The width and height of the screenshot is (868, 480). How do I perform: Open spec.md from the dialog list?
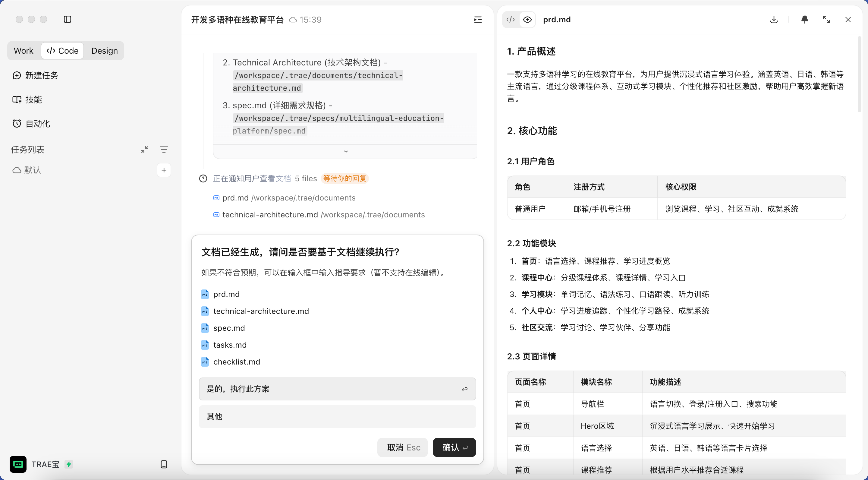pyautogui.click(x=223, y=328)
